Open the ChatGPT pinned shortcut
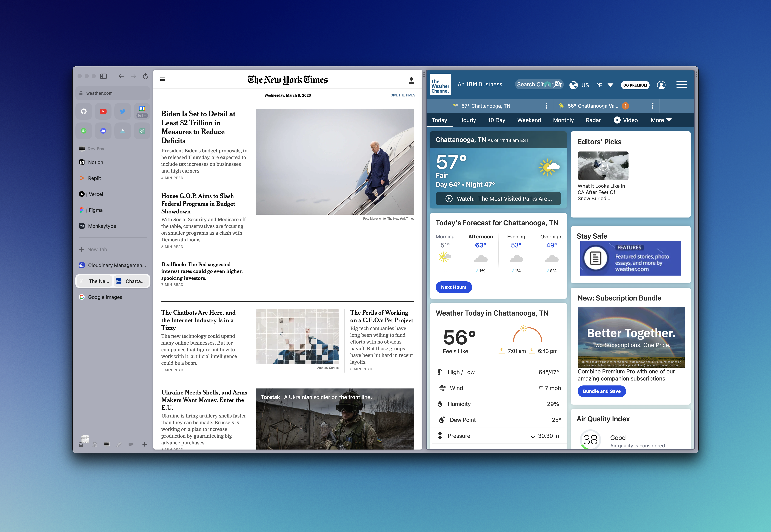This screenshot has height=532, width=771. pyautogui.click(x=142, y=131)
